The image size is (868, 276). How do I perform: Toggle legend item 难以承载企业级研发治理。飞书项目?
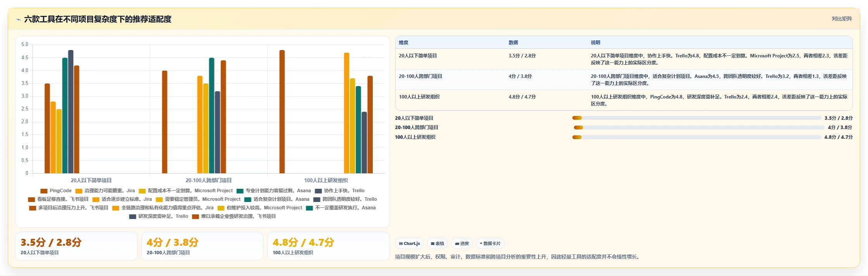234,216
